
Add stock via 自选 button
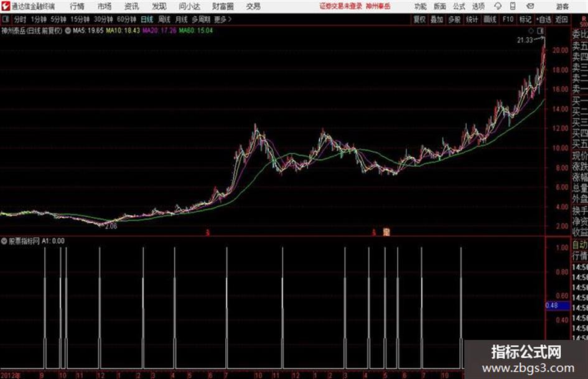point(543,19)
